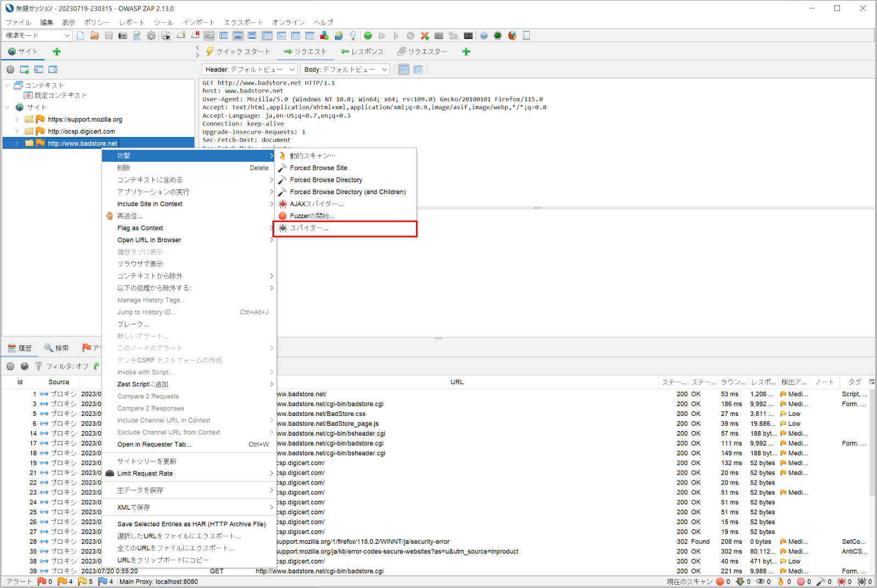
Task: Open the 標準モード mode dropdown
Action: point(36,35)
